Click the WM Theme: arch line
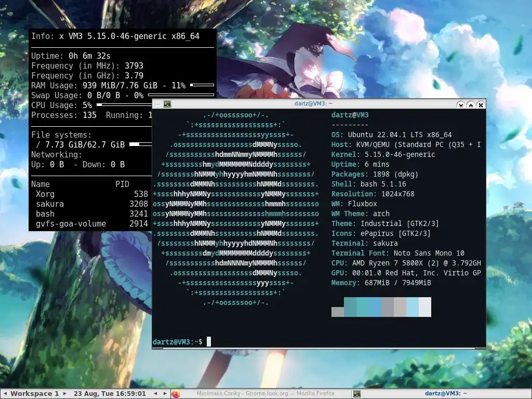Image resolution: width=532 pixels, height=399 pixels. click(x=361, y=214)
